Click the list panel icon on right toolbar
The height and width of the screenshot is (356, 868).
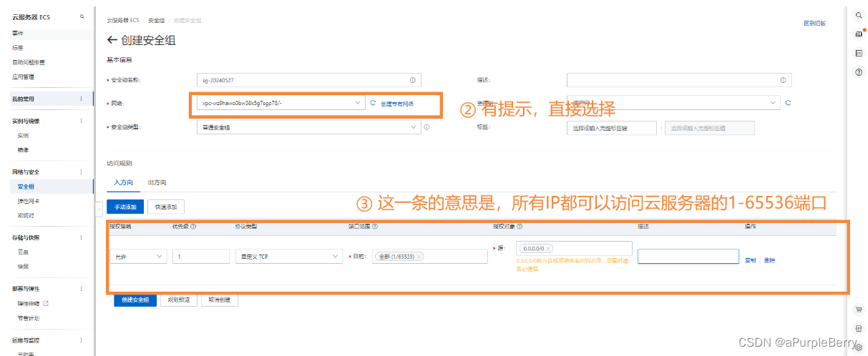(x=859, y=53)
